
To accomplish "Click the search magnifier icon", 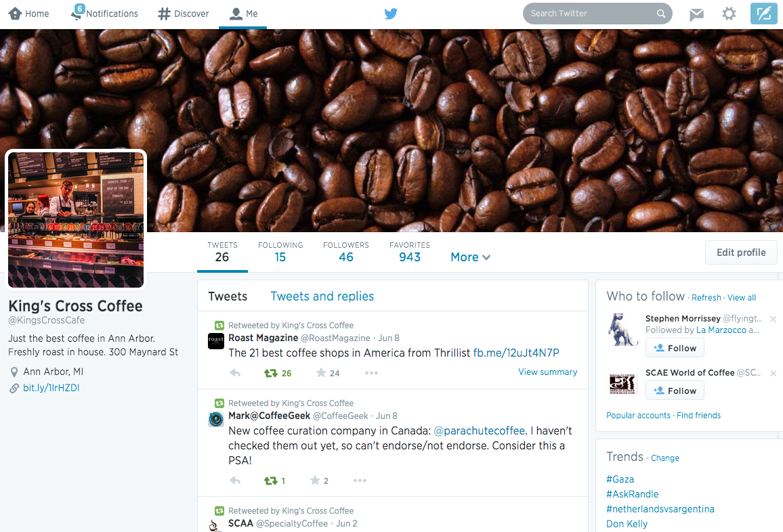I will 660,14.
